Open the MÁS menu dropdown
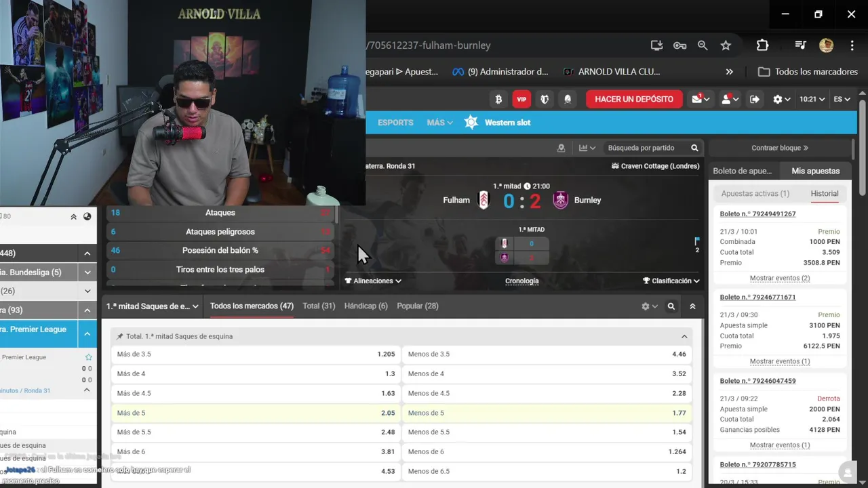This screenshot has width=868, height=488. tap(440, 123)
